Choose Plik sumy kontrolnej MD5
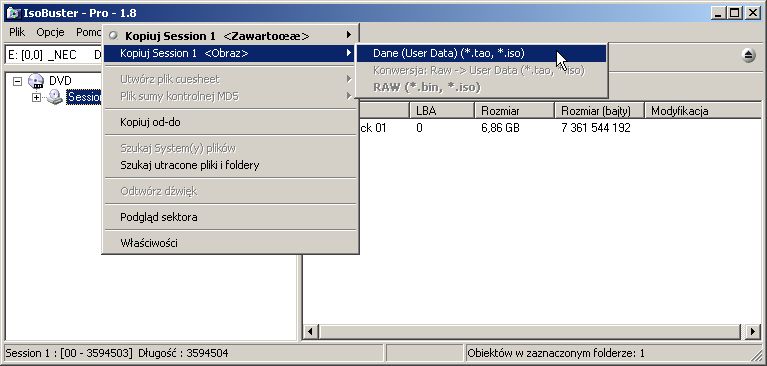The image size is (767, 366). coord(230,96)
